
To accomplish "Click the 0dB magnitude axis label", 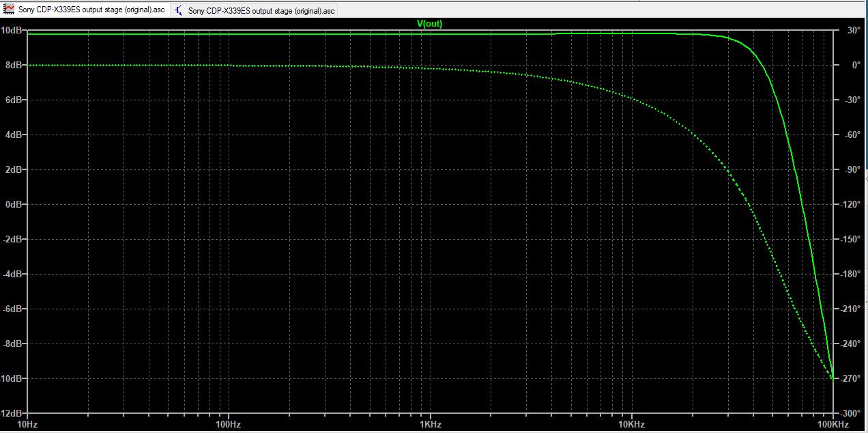I will tap(13, 204).
